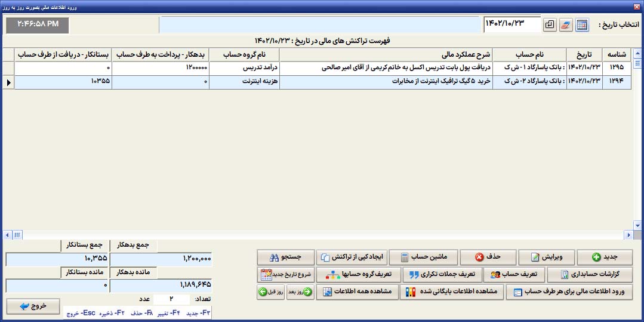
Task: Click the بستانکار - دریافت از طرف حساب header
Action: tap(63, 55)
